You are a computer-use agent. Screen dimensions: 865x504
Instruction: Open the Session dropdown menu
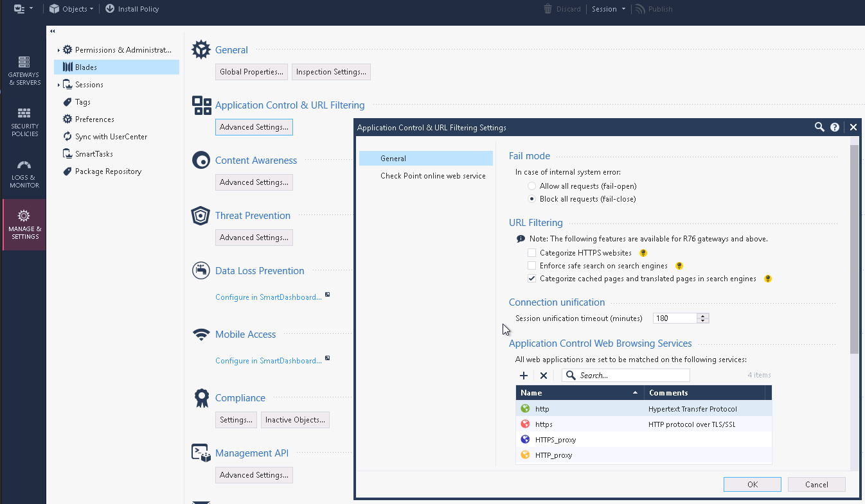(x=609, y=9)
